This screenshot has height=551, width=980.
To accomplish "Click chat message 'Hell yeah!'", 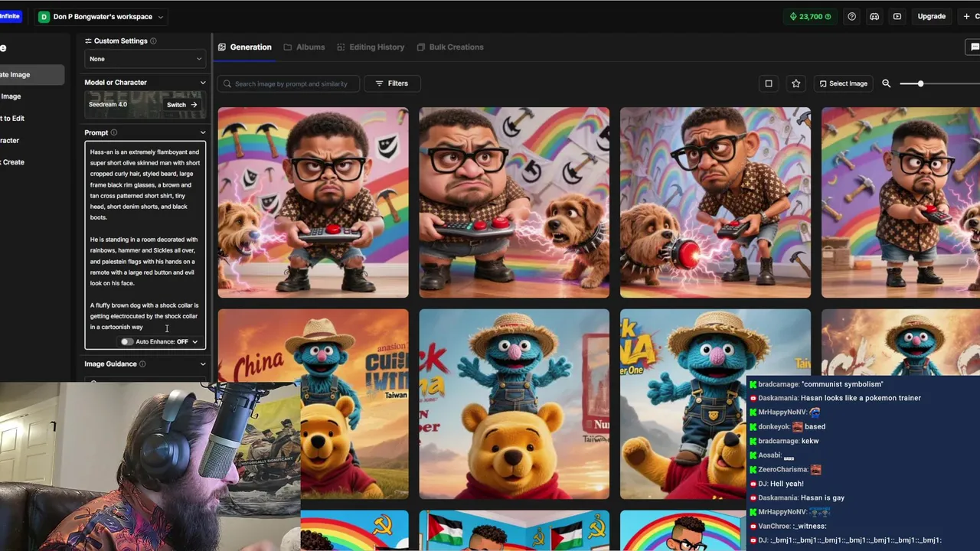I will click(x=786, y=484).
